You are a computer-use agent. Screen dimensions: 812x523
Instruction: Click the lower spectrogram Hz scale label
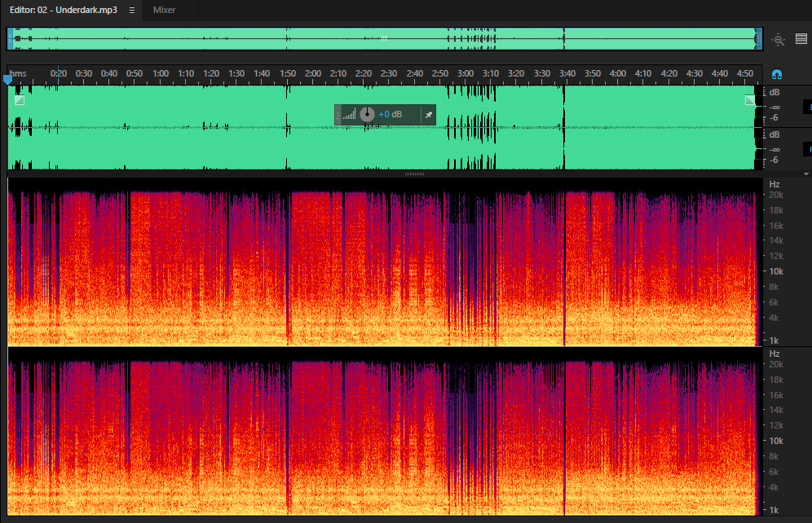point(774,354)
